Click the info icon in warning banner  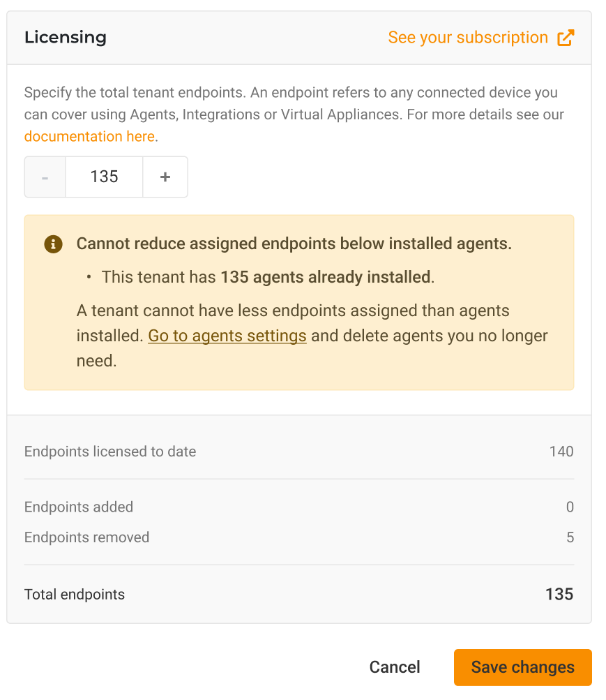point(53,244)
